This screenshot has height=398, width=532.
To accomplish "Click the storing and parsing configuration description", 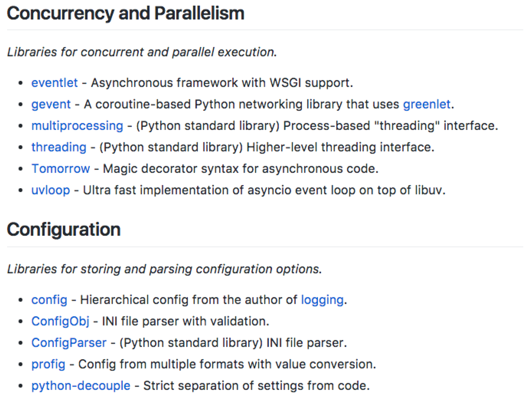I will (164, 269).
